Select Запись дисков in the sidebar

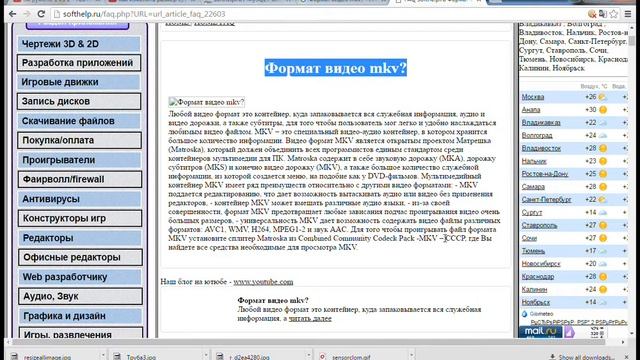tap(79, 101)
